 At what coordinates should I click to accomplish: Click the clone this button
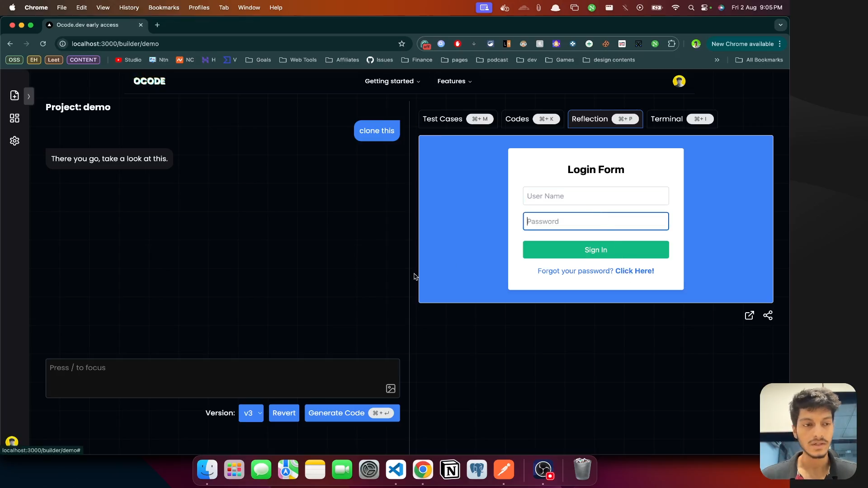pyautogui.click(x=377, y=131)
